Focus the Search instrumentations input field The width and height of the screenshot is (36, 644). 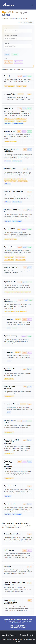[18, 31]
